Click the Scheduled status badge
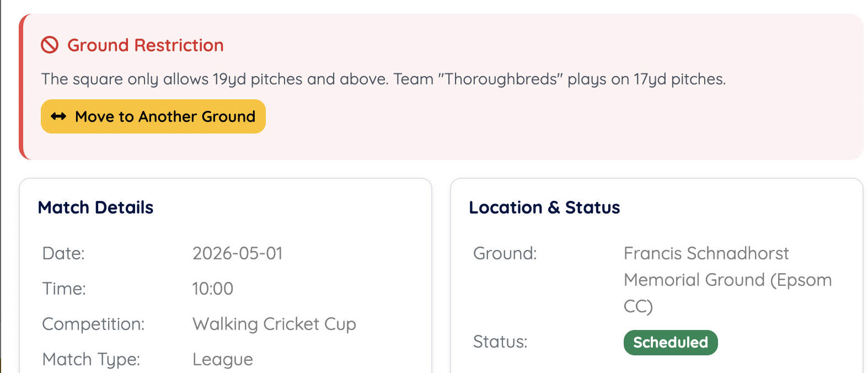The height and width of the screenshot is (373, 868). (x=671, y=342)
